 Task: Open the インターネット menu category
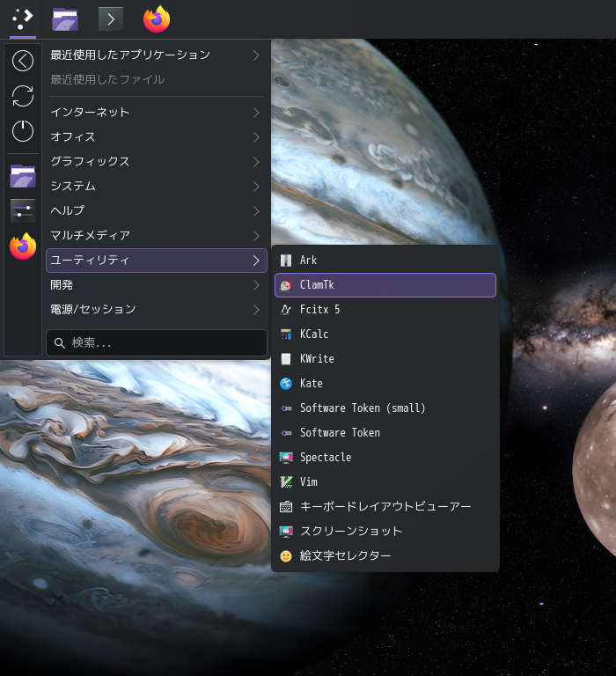[x=157, y=113]
